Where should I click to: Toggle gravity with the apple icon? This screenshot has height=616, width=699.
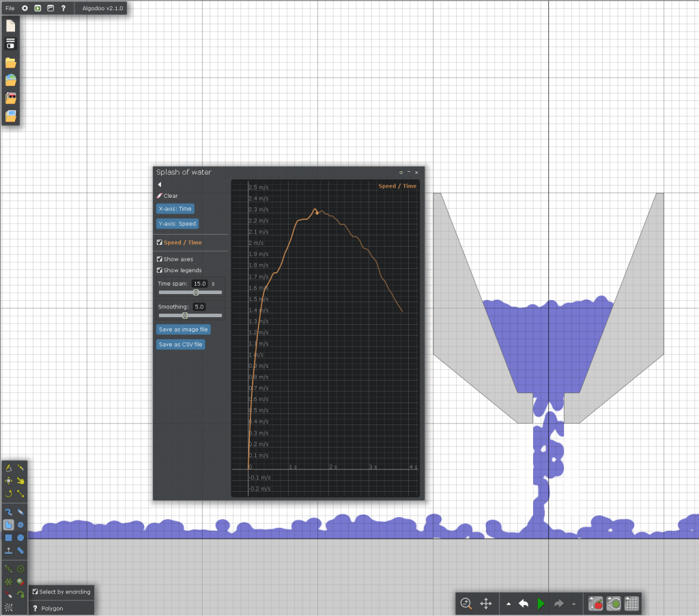[595, 603]
